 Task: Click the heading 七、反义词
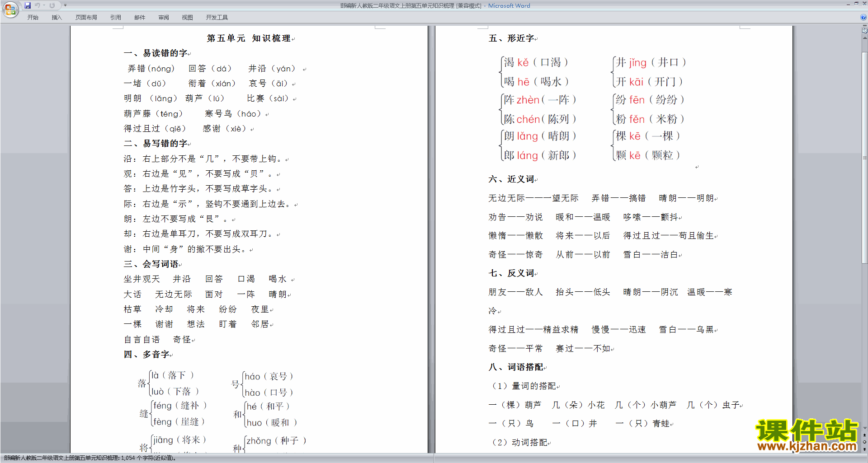[511, 273]
